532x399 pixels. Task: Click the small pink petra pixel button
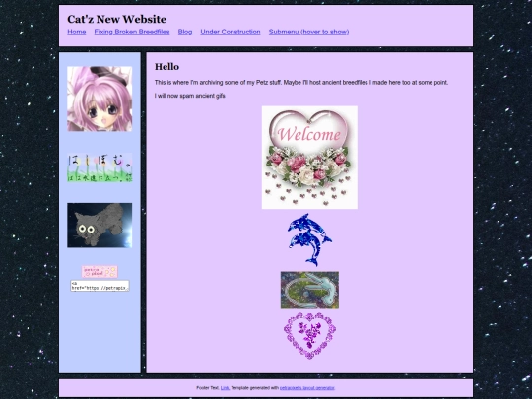coord(100,272)
